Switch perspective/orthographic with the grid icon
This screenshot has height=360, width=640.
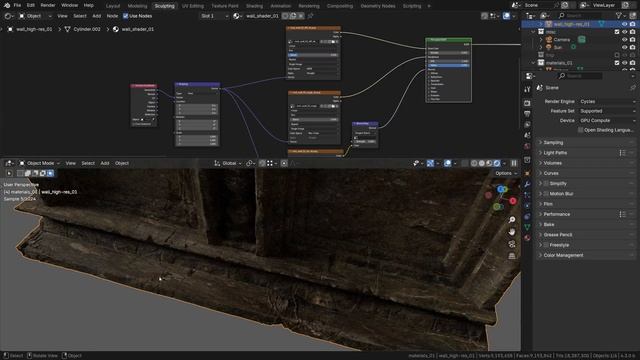[512, 256]
